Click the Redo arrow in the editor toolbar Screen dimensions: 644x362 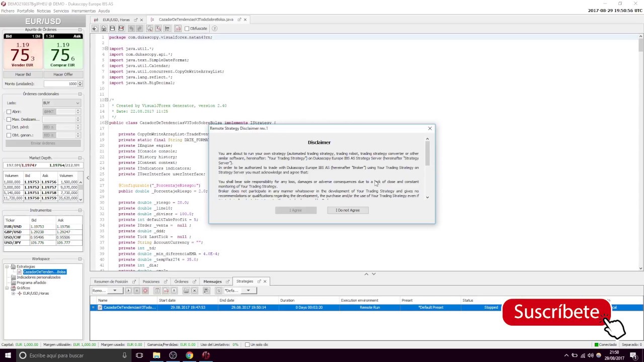[139, 29]
